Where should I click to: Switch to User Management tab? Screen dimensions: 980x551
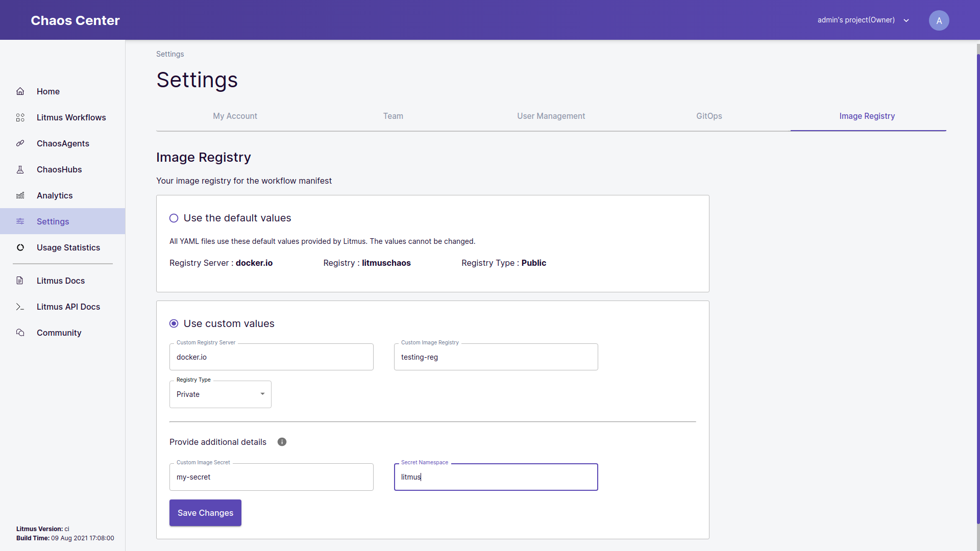pos(551,116)
